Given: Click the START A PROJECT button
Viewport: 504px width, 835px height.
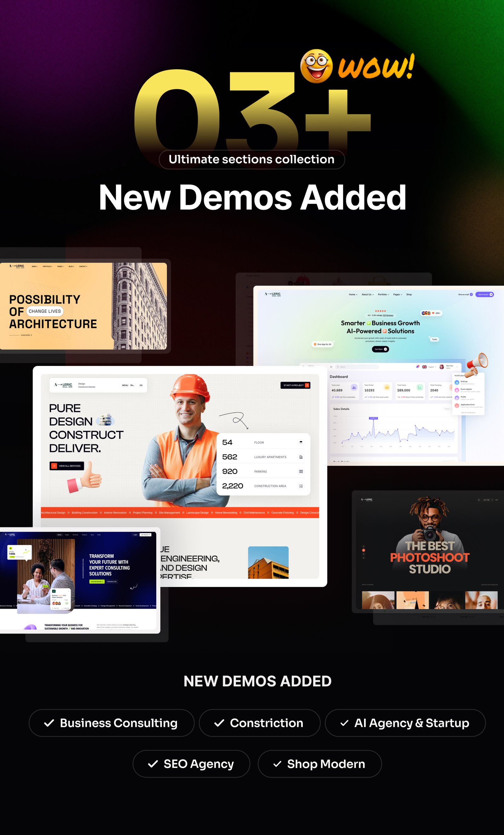Looking at the screenshot, I should 295,385.
